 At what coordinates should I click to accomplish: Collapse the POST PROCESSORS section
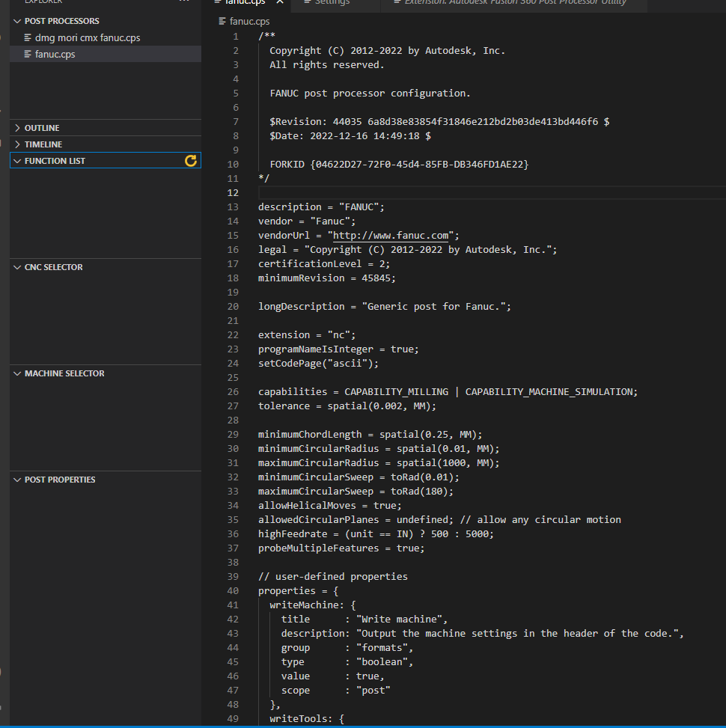click(17, 22)
